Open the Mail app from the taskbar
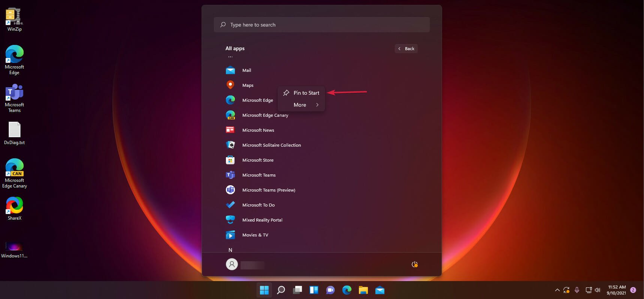The height and width of the screenshot is (299, 644). [380, 290]
